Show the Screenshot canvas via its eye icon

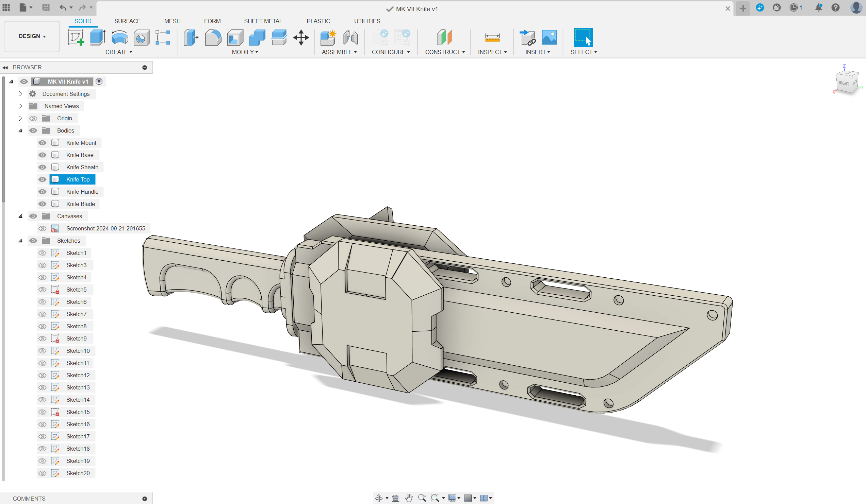tap(42, 228)
